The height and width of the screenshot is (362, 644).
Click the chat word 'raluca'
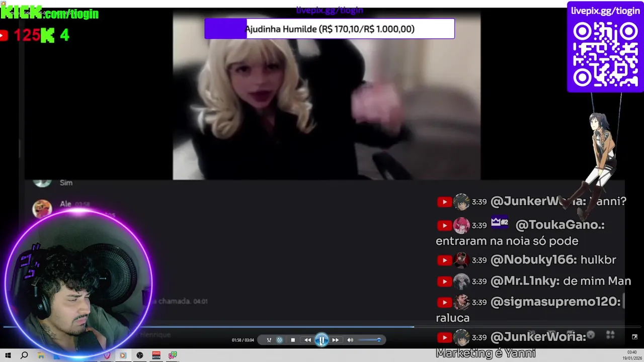pyautogui.click(x=453, y=318)
